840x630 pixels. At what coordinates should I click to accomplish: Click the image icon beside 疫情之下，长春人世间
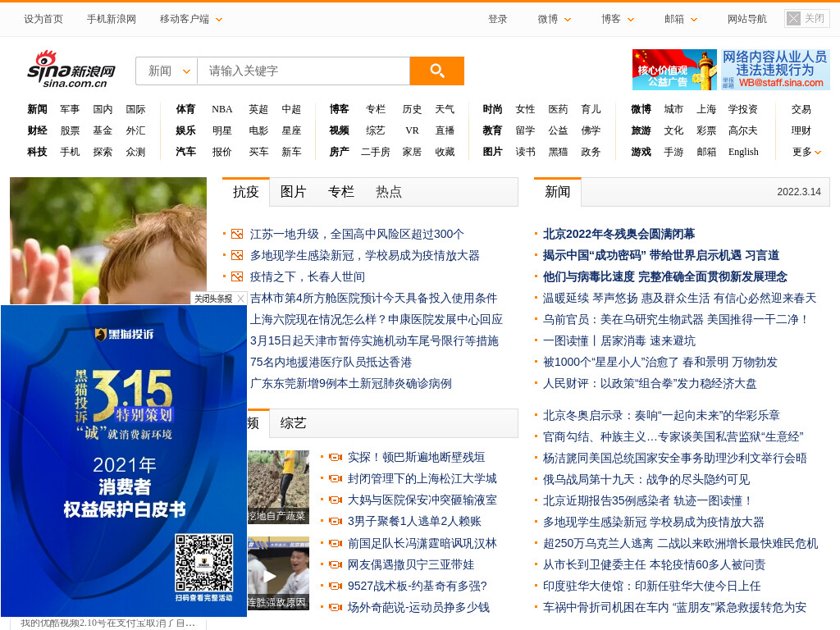tap(237, 277)
